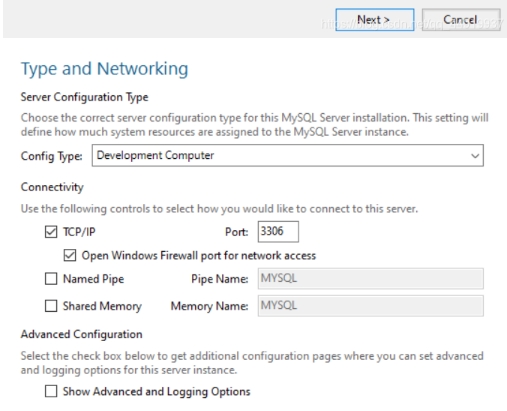The width and height of the screenshot is (507, 411).
Task: Enable the Named Pipe checkbox
Action: [51, 279]
